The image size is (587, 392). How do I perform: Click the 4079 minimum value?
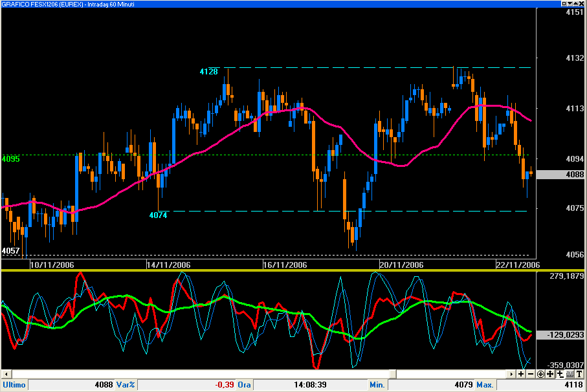tap(464, 385)
